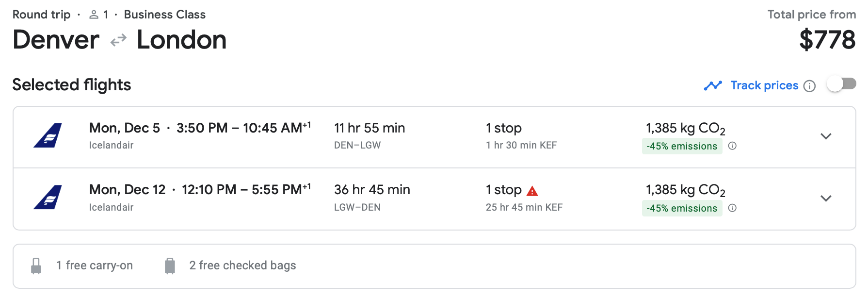Image resolution: width=868 pixels, height=298 pixels.
Task: Click the $778 total price
Action: pyautogui.click(x=827, y=40)
